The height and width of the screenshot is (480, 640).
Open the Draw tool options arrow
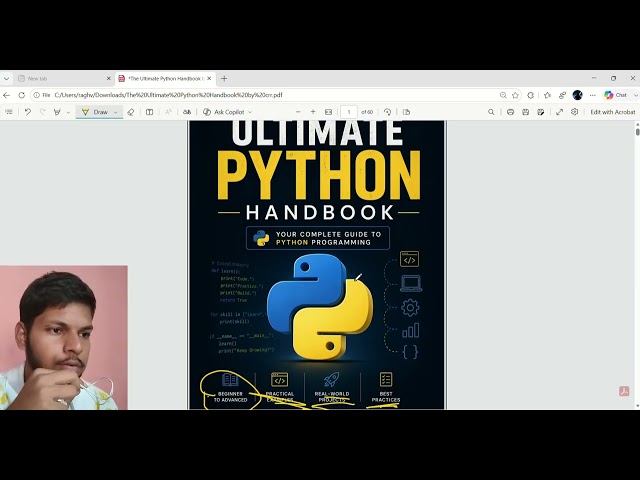tap(116, 112)
